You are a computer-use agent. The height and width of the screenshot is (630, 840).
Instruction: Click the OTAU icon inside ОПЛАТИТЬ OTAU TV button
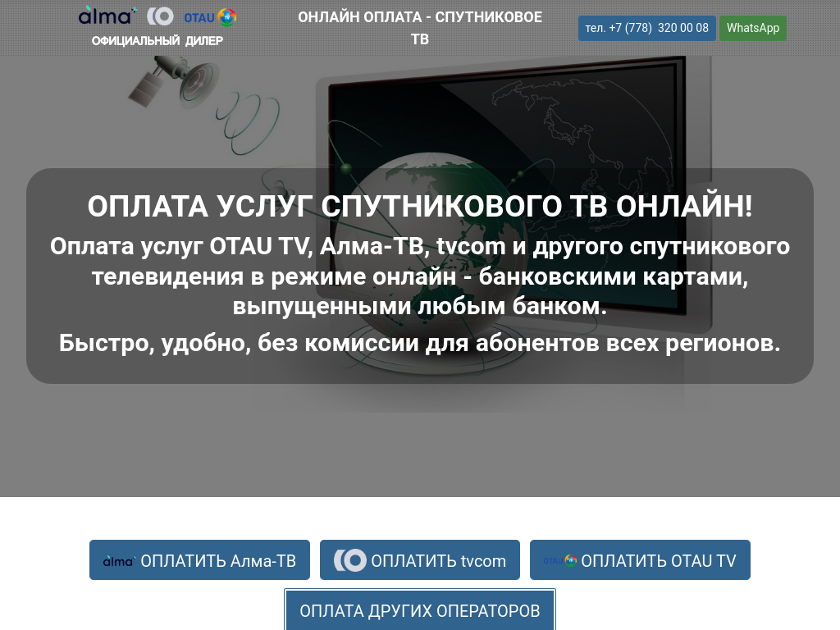(x=560, y=560)
